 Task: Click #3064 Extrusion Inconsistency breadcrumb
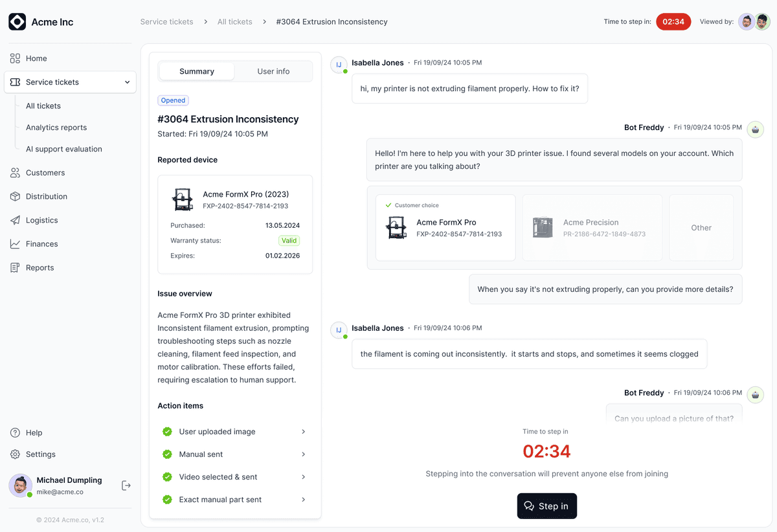332,22
